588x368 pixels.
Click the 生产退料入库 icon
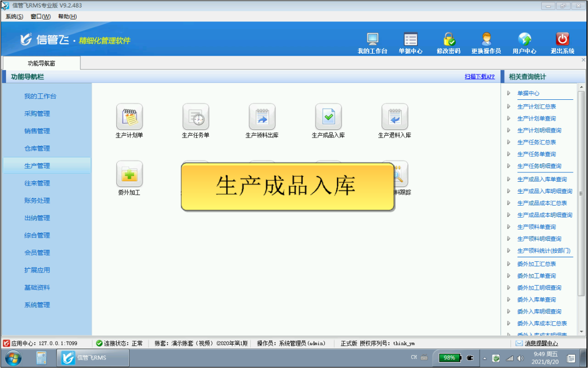pyautogui.click(x=394, y=117)
